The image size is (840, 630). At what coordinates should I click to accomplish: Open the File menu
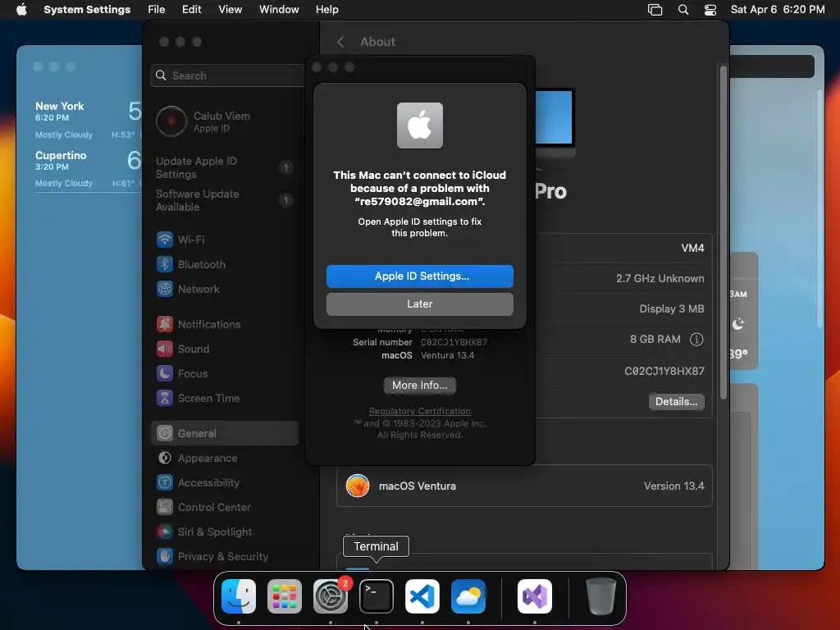coord(157,10)
